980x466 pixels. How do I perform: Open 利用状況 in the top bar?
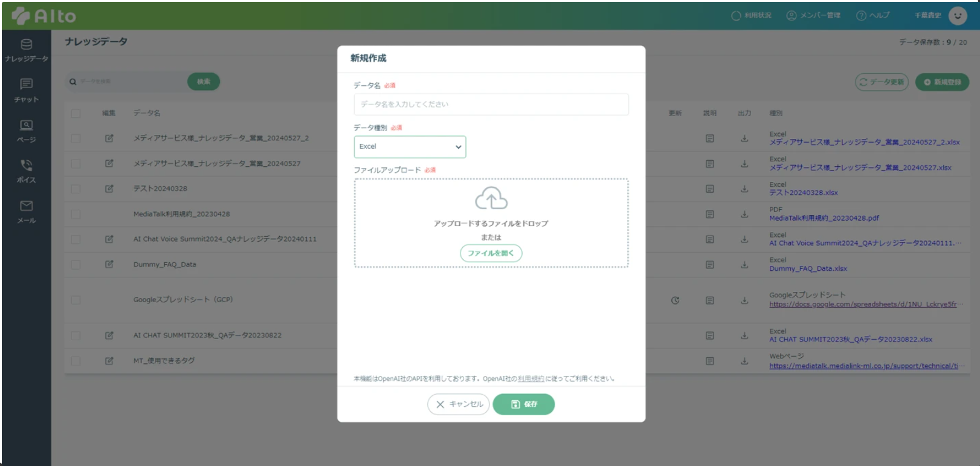coord(751,16)
